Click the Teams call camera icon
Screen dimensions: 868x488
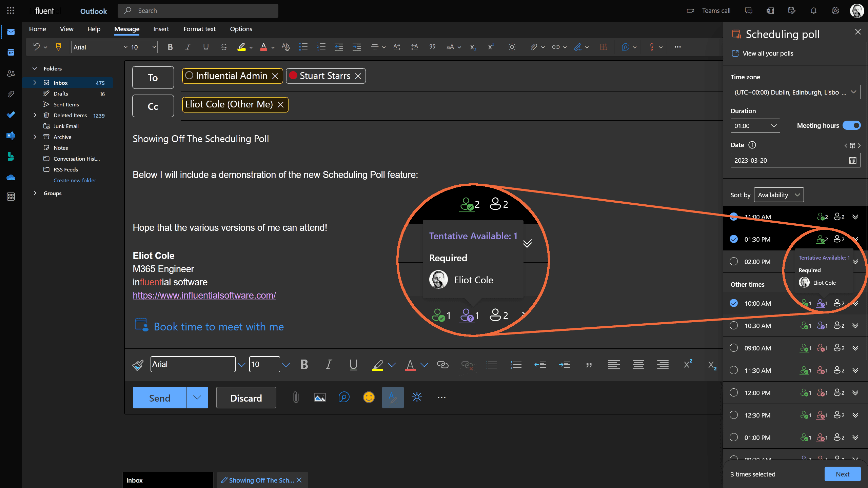(690, 11)
